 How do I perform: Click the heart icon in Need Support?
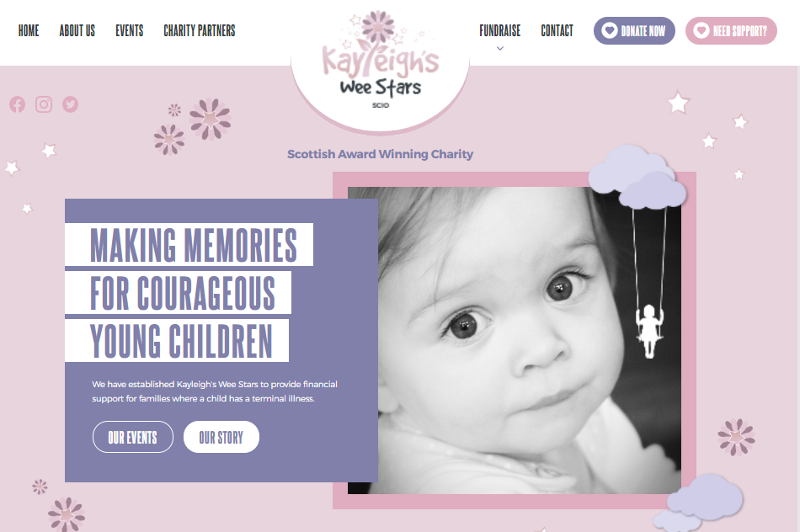click(x=701, y=30)
